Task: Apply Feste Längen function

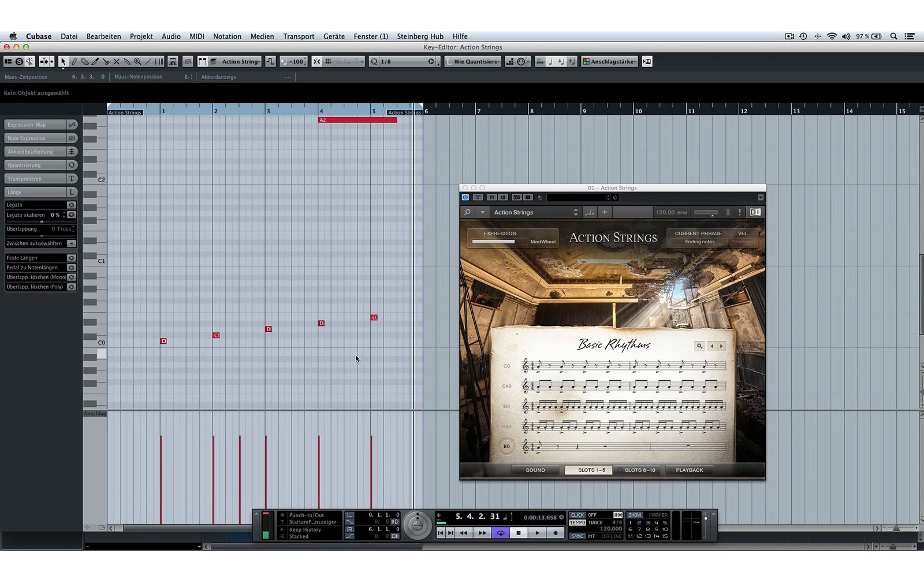Action: tap(72, 258)
